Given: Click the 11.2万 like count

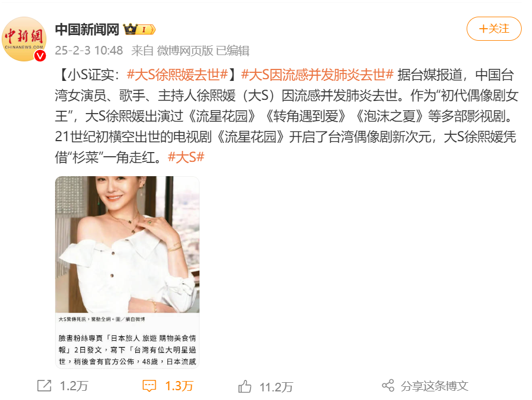Looking at the screenshot, I should coord(276,387).
